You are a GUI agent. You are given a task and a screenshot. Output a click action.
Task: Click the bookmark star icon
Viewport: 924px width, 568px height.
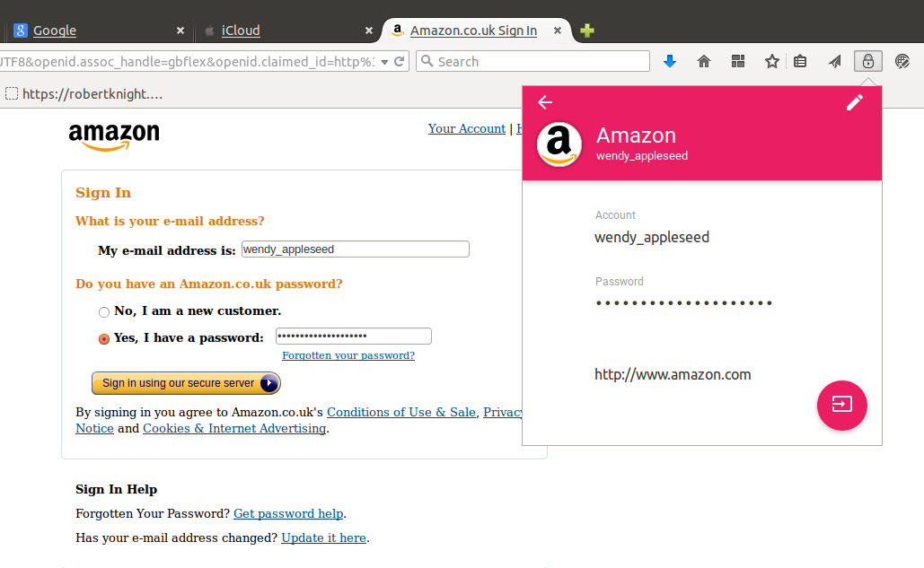(x=772, y=61)
